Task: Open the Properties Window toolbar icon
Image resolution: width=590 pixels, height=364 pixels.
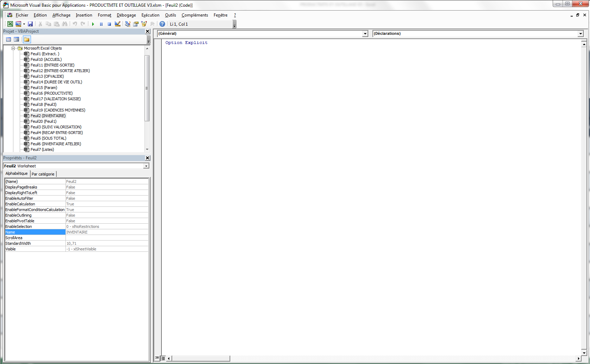Action: tap(136, 24)
